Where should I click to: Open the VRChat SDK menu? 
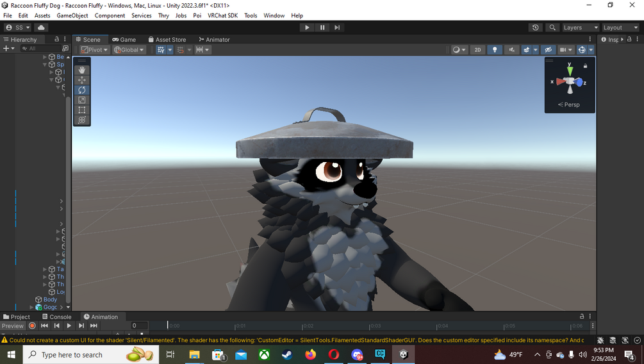click(x=222, y=15)
